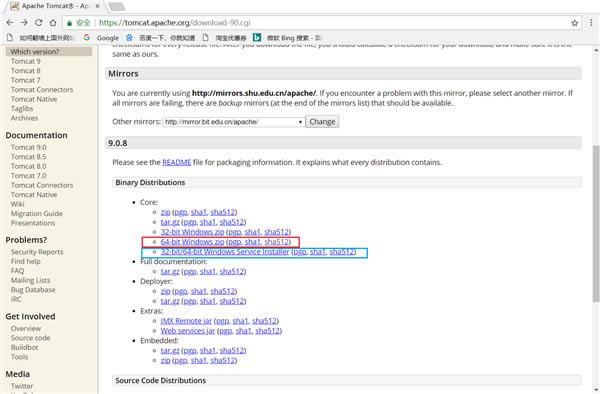Screen dimensions: 600x394
Task: Open Tomcat 8.0 documentation link
Action: (x=28, y=166)
